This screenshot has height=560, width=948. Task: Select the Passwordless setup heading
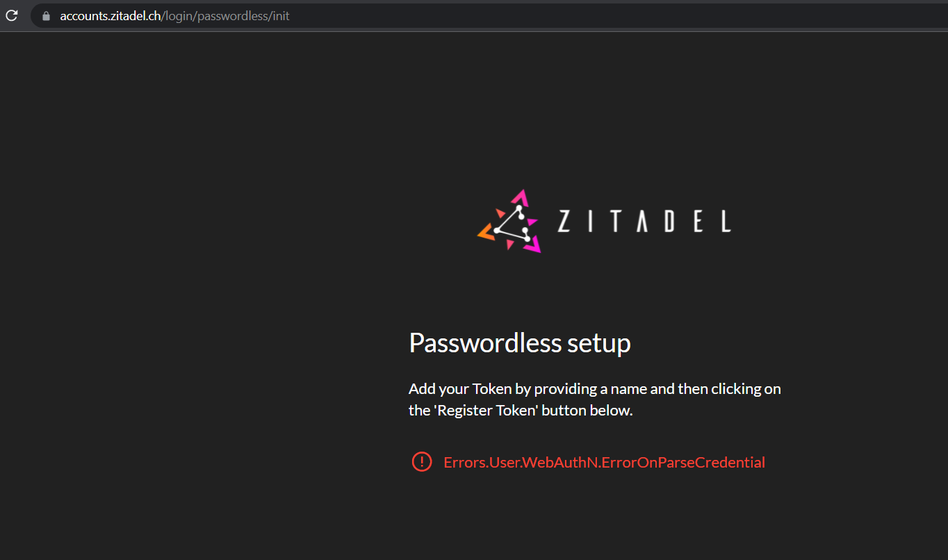[519, 343]
